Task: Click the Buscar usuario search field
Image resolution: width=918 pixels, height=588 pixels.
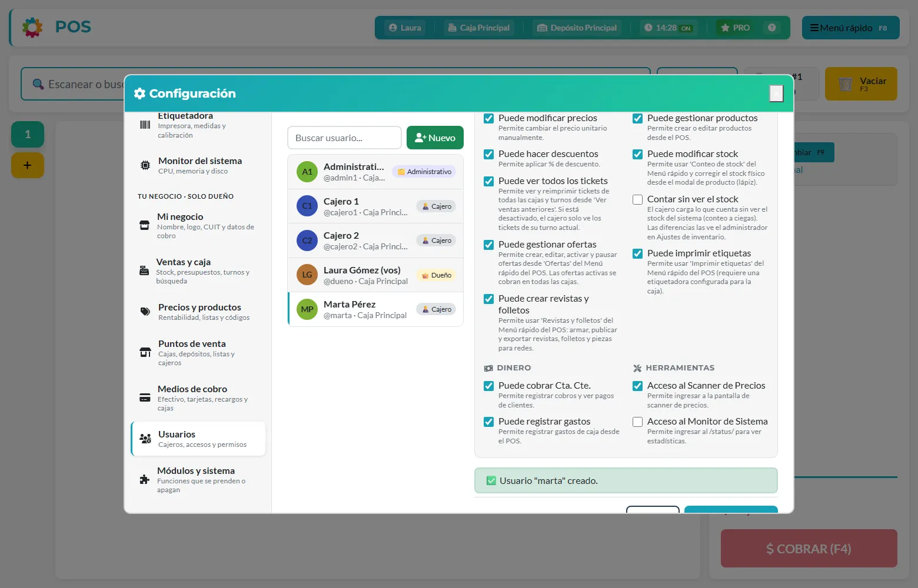Action: (x=344, y=138)
